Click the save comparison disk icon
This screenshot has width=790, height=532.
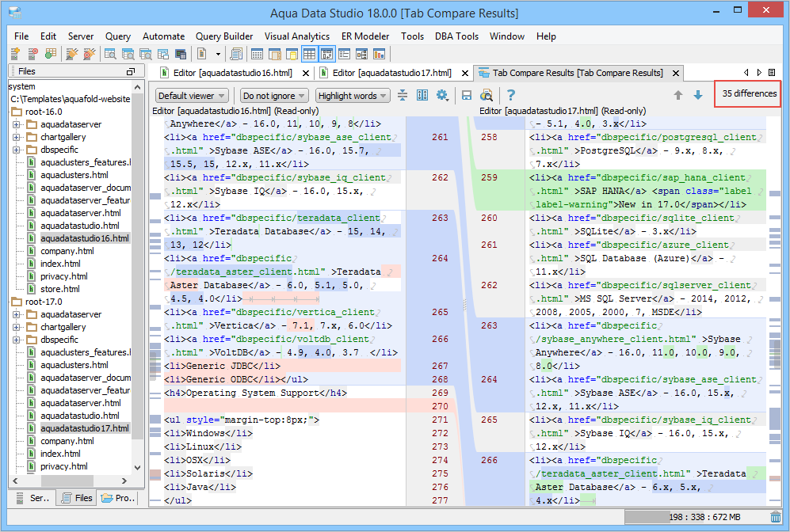click(467, 96)
